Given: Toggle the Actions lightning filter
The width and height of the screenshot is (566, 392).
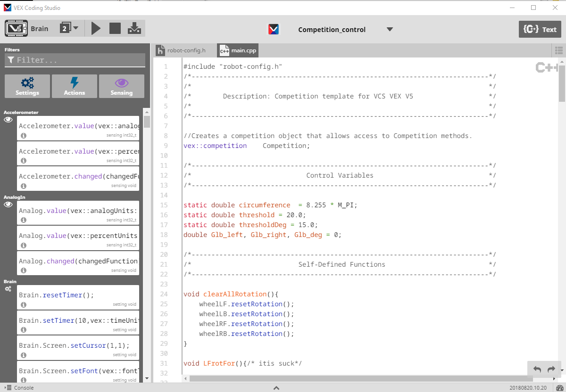Looking at the screenshot, I should coord(75,86).
